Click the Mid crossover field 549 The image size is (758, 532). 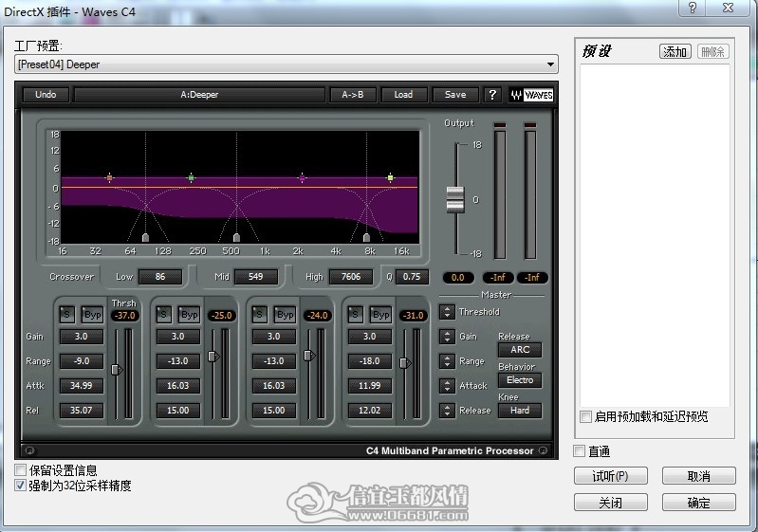(256, 277)
